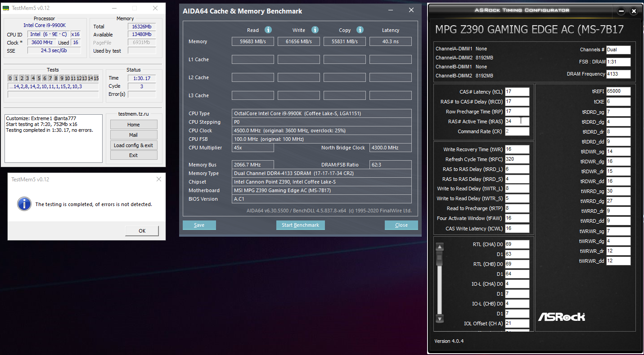Click the TestMem5 Error(s) status field
Image resolution: width=644 pixels, height=355 pixels.
click(x=142, y=94)
